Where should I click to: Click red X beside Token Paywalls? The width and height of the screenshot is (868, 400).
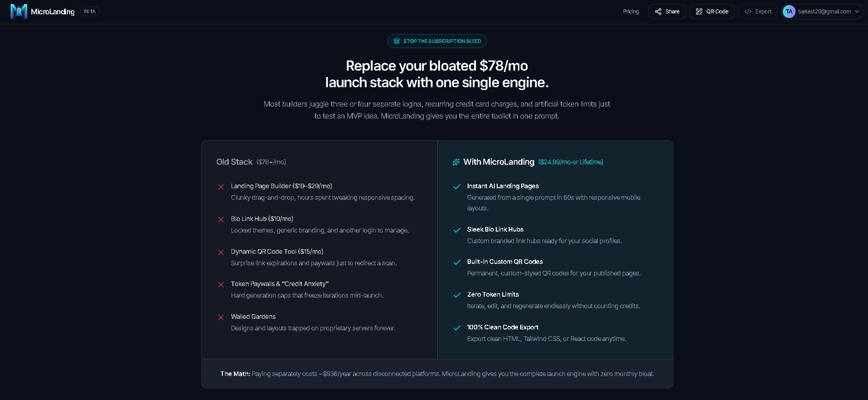point(221,285)
